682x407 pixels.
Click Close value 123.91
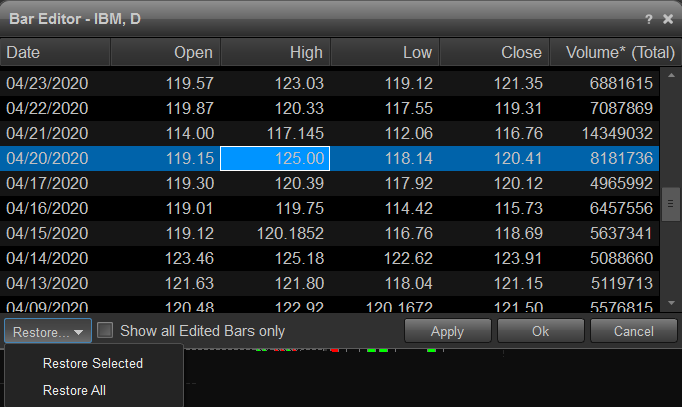point(518,258)
